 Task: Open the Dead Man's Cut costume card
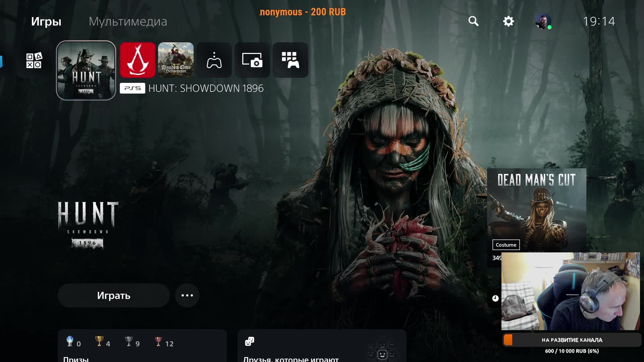(536, 209)
